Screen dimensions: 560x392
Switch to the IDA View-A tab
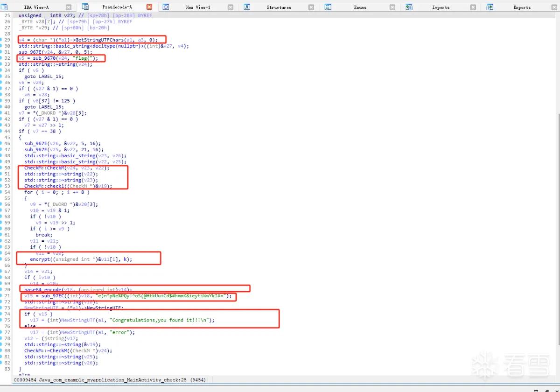coord(36,7)
